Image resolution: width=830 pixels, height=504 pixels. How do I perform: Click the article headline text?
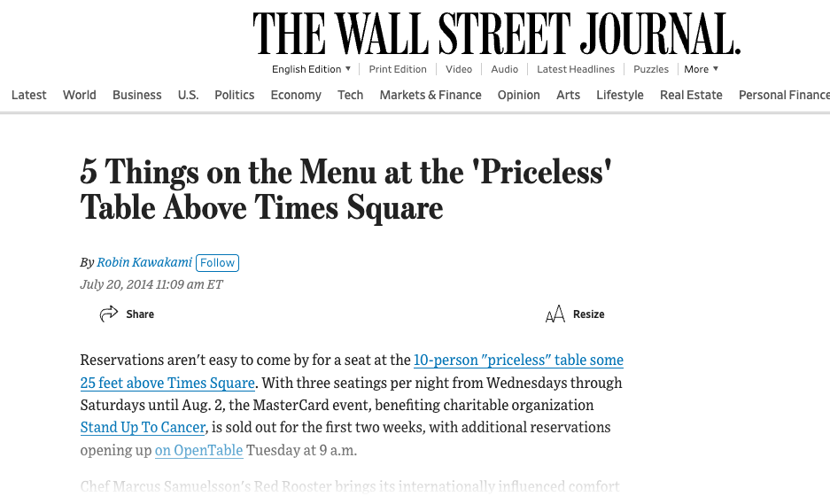coord(345,188)
